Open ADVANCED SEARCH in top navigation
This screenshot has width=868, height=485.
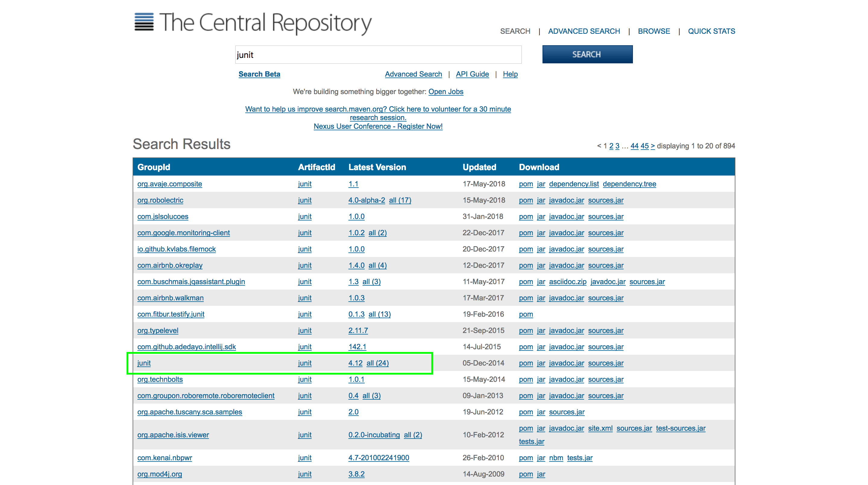(x=583, y=31)
